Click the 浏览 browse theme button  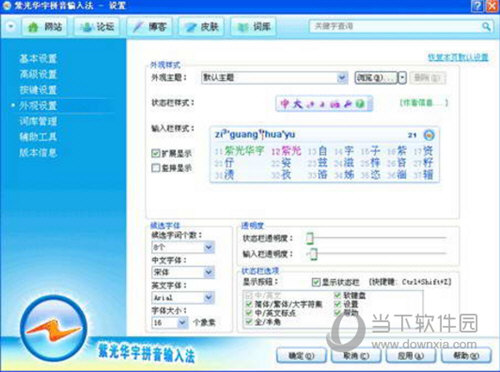coord(376,78)
